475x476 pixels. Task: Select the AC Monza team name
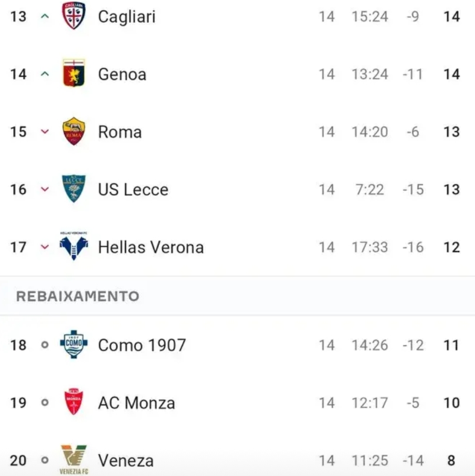pos(137,403)
